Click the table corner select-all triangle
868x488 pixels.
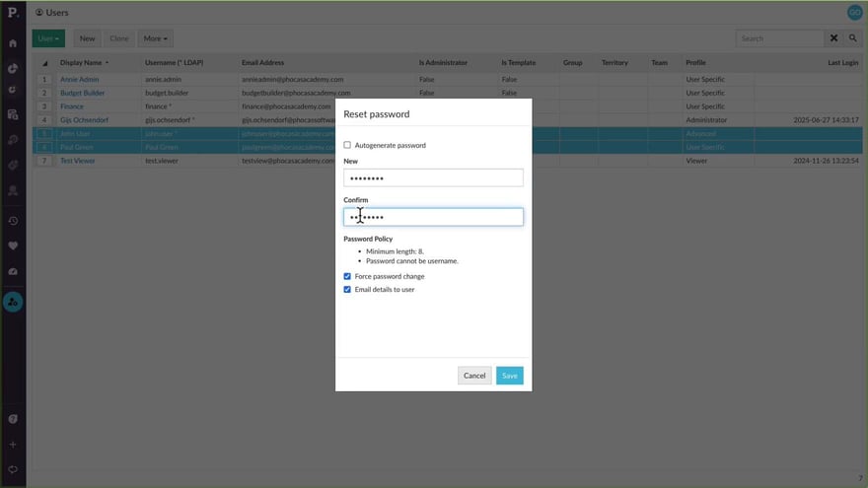click(x=44, y=63)
